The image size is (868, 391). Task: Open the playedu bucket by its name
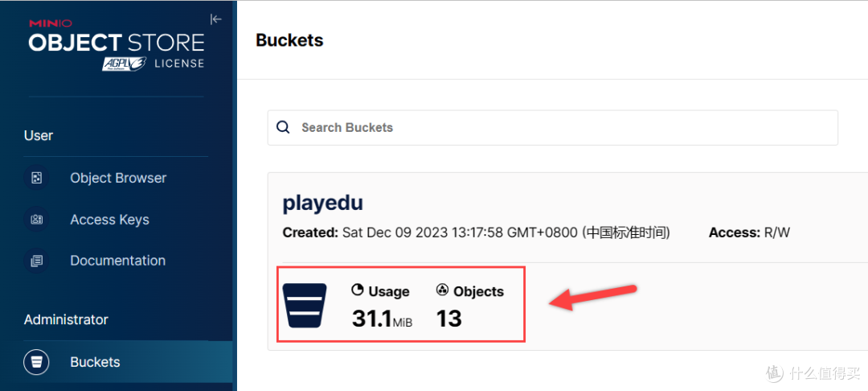[x=323, y=203]
